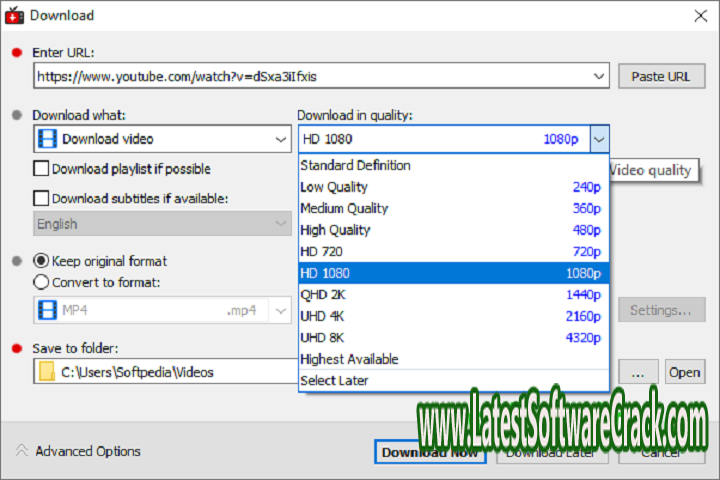Open the URL history dropdown arrow
Viewport: 720px width, 480px height.
pyautogui.click(x=598, y=76)
